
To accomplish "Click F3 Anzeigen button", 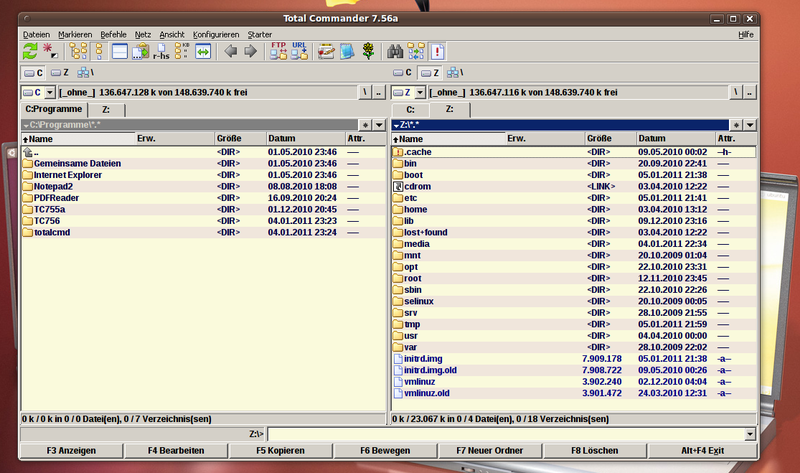I will click(x=71, y=451).
